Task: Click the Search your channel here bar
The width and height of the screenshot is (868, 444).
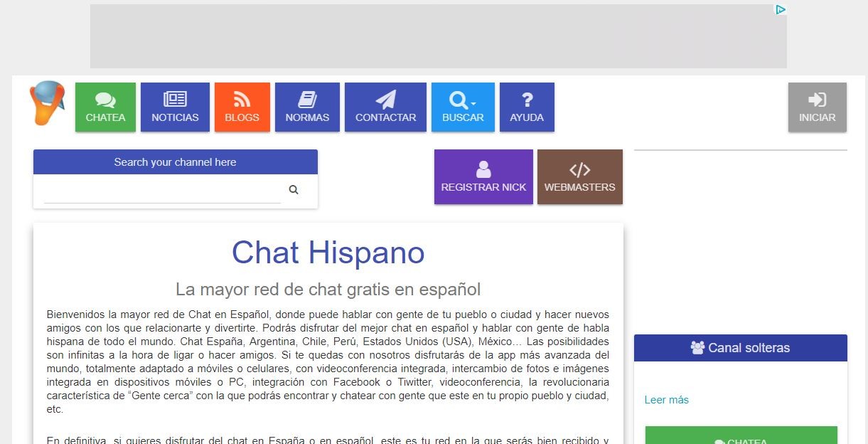Action: (x=175, y=162)
